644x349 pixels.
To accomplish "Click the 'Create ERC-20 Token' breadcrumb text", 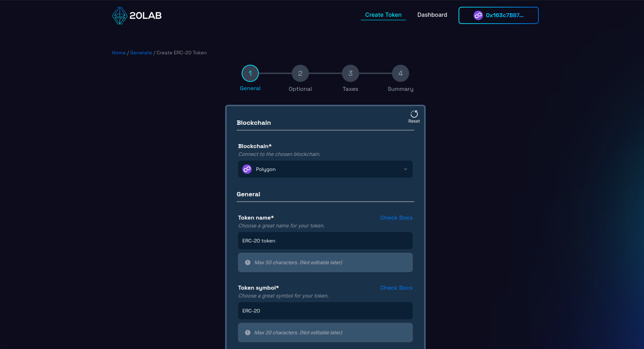I will [x=181, y=53].
